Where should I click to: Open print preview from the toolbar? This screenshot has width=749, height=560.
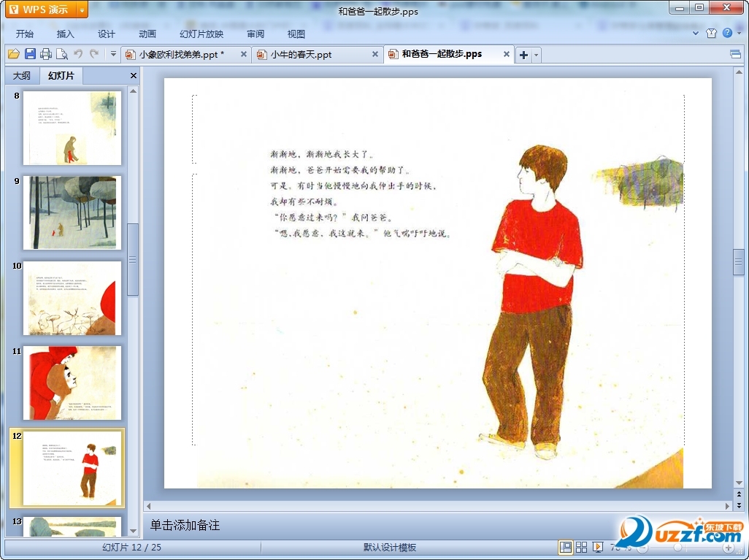62,54
